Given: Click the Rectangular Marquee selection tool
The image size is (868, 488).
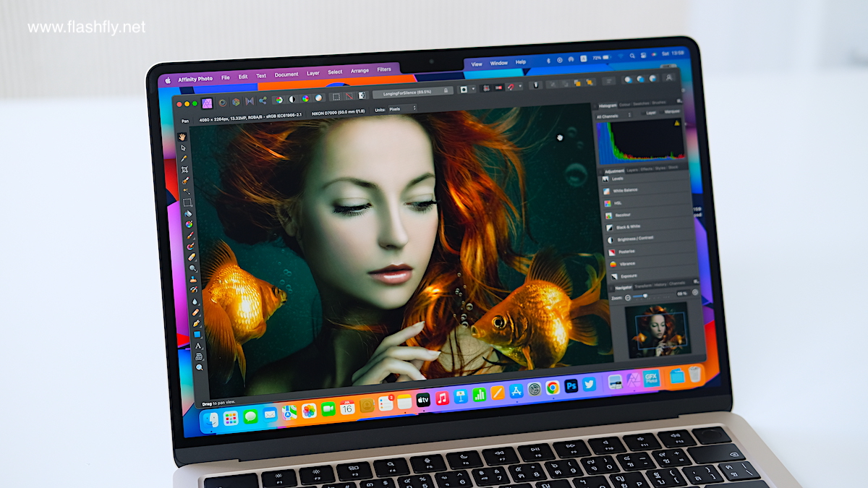Looking at the screenshot, I should 187,202.
